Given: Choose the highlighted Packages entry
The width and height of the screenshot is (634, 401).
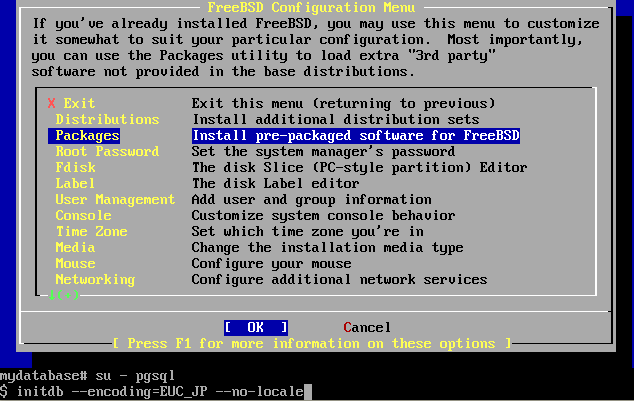Looking at the screenshot, I should (x=84, y=135).
